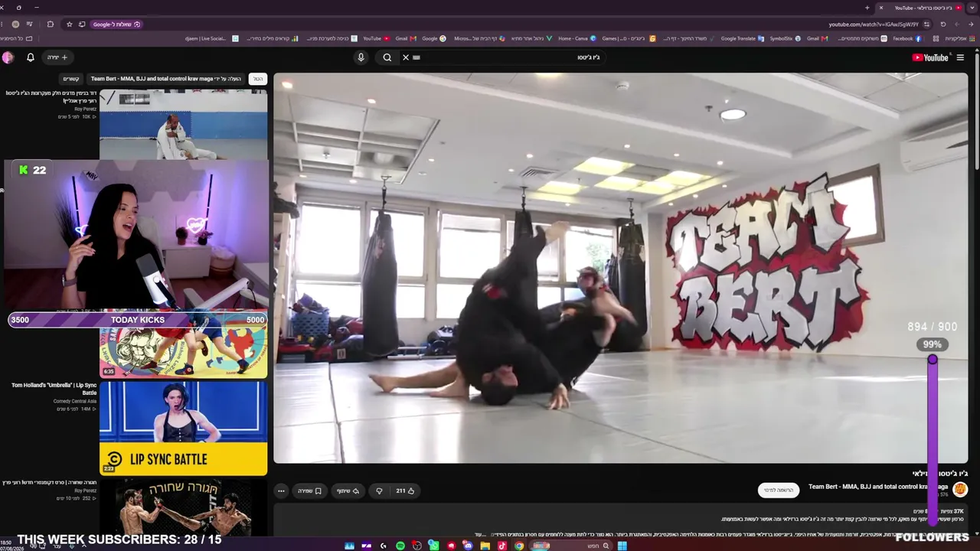Image resolution: width=980 pixels, height=551 pixels.
Task: Like the video with 211 likes
Action: coord(405,491)
